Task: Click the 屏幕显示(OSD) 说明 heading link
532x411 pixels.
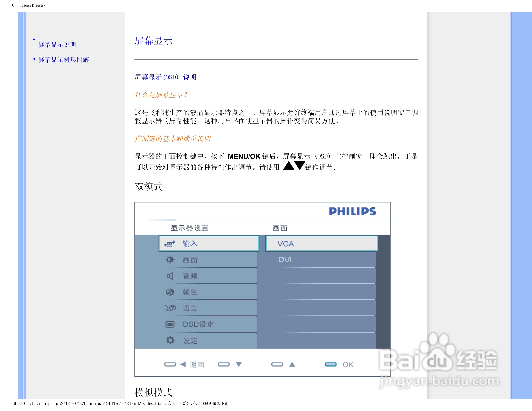Action: click(x=165, y=77)
